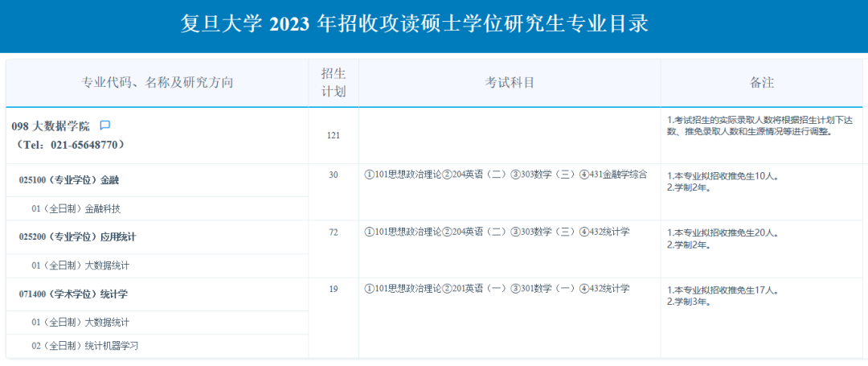
Task: Select the 025200（专业学位）应用统计 program row
Action: pos(77,236)
